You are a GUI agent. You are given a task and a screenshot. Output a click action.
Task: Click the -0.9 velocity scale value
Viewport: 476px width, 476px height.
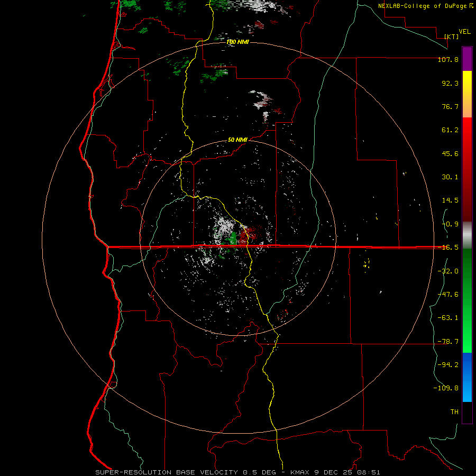point(450,224)
